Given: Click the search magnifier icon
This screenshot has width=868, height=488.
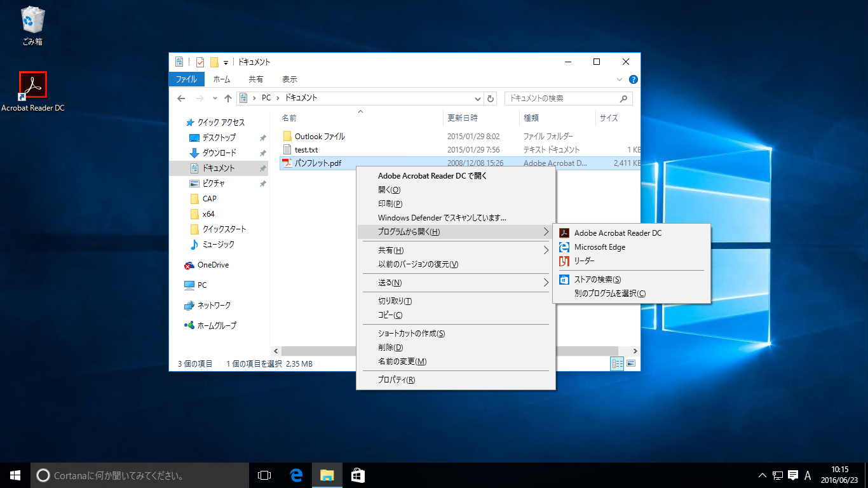Looking at the screenshot, I should (x=624, y=98).
